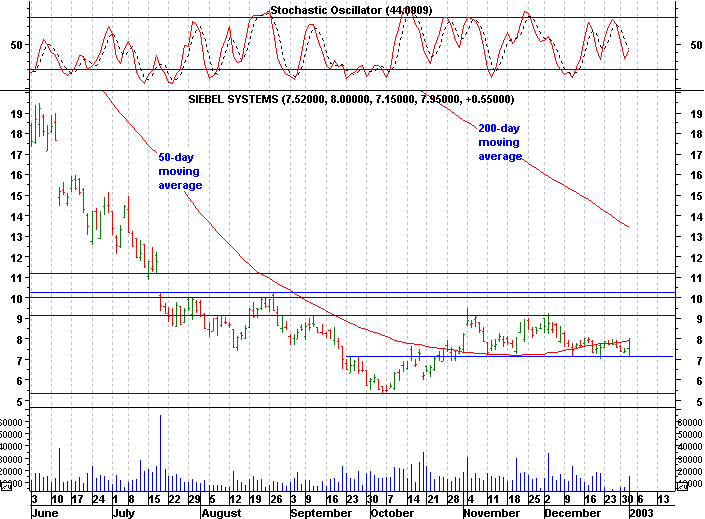Screen dimensions: 705x519
Task: Select date label 15 under July
Action: [x=154, y=499]
